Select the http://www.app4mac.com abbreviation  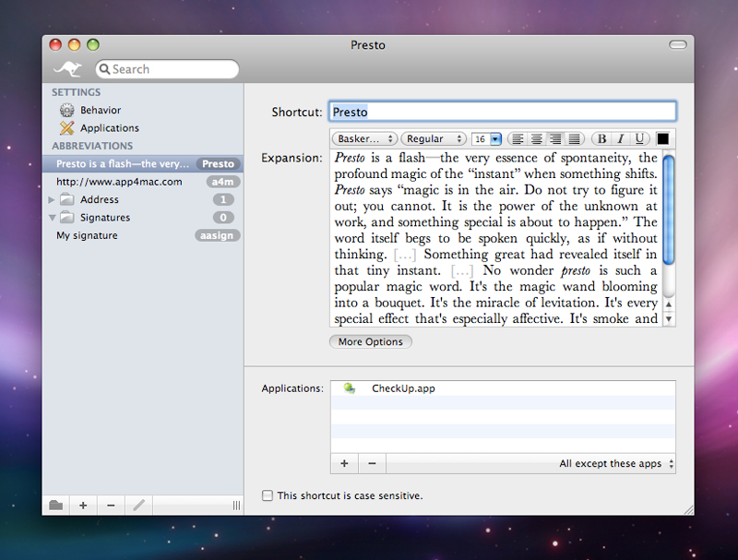coord(142,182)
